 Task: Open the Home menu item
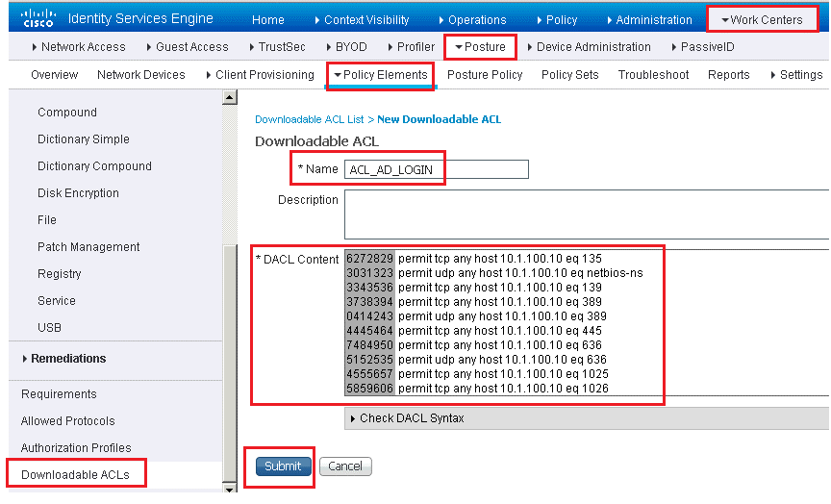267,20
